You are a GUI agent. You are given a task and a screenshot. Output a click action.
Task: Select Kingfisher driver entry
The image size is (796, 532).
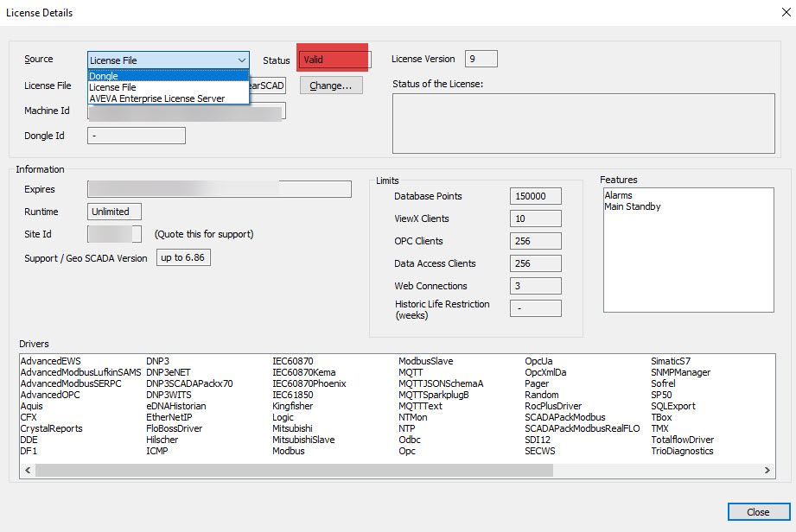293,406
